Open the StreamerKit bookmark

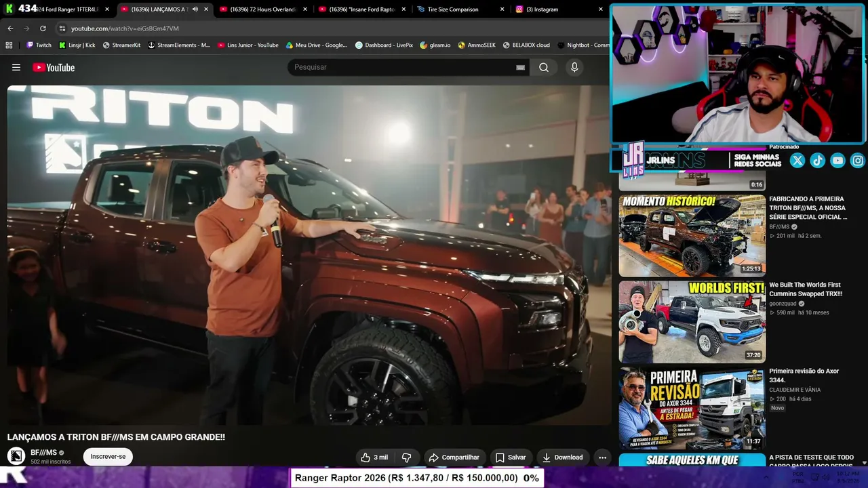pyautogui.click(x=121, y=45)
